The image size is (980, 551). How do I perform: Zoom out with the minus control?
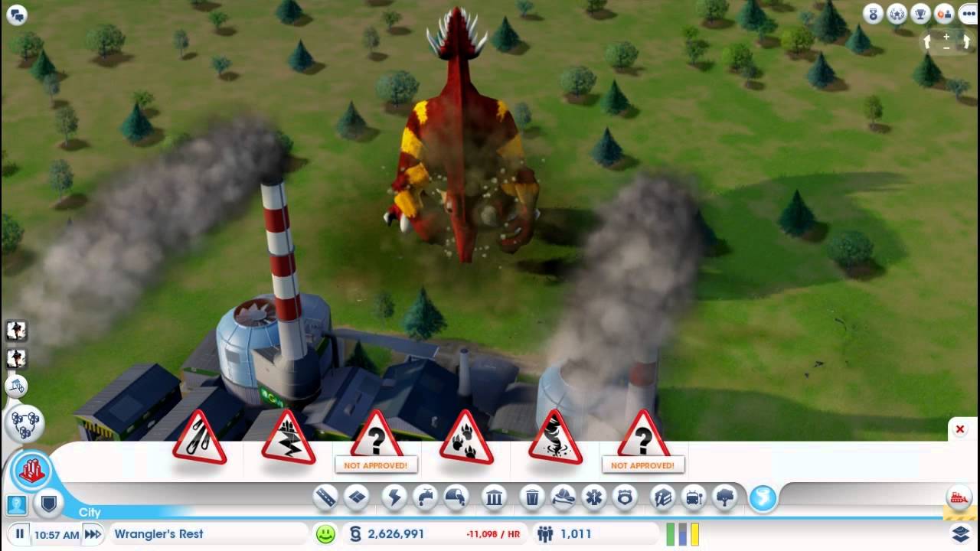947,47
